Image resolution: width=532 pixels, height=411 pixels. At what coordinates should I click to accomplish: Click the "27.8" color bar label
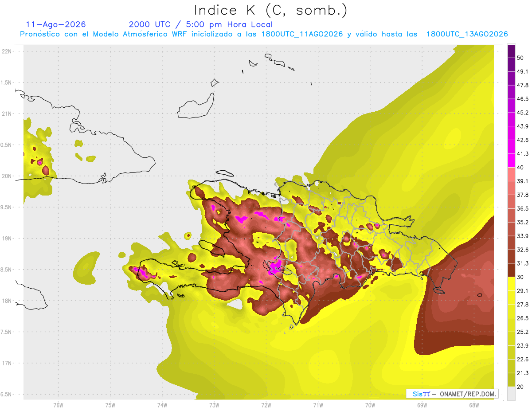tap(522, 305)
